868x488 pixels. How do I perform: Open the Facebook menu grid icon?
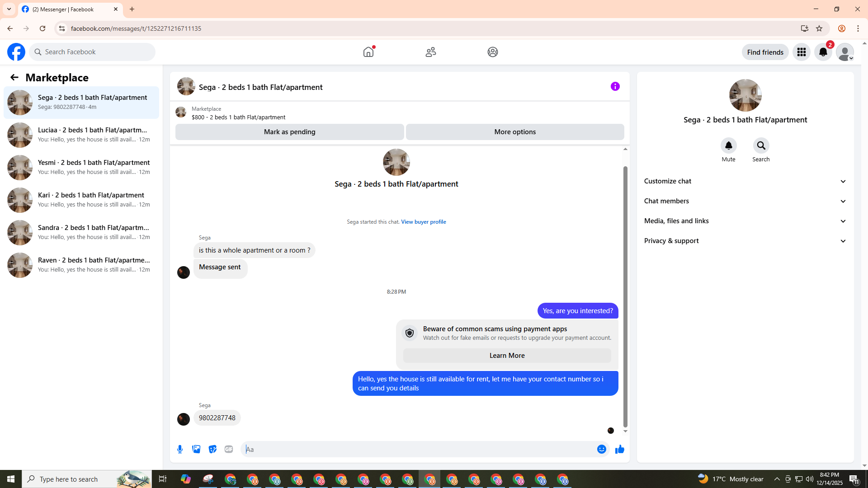tap(801, 52)
